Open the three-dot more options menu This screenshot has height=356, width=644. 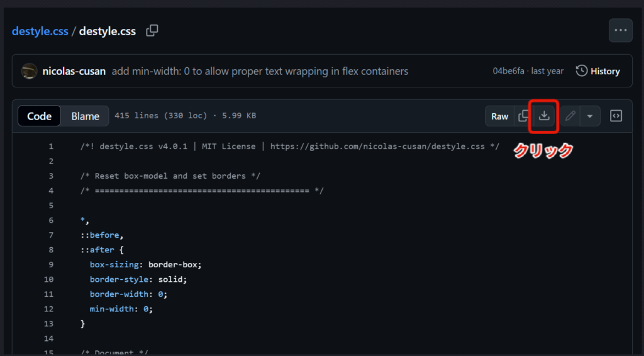620,31
